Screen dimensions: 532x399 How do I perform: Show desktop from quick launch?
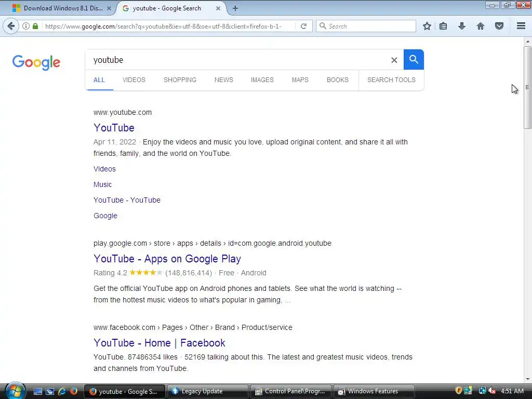(37, 391)
